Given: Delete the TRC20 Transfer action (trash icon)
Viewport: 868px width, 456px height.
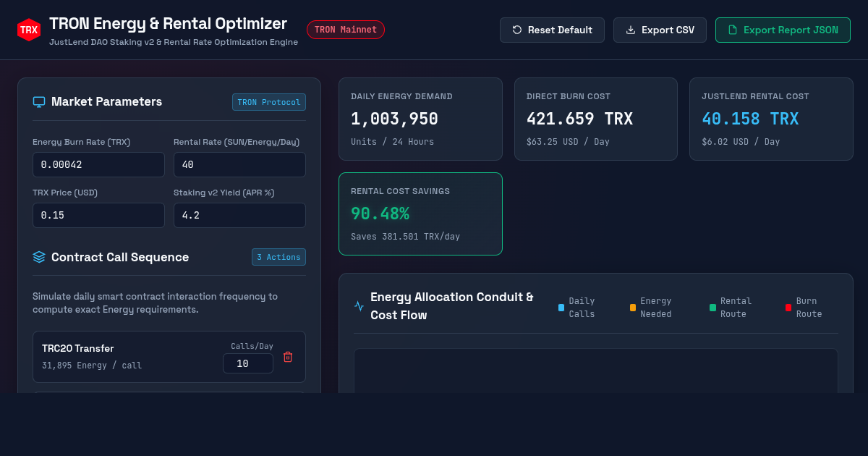Looking at the screenshot, I should click(x=288, y=357).
